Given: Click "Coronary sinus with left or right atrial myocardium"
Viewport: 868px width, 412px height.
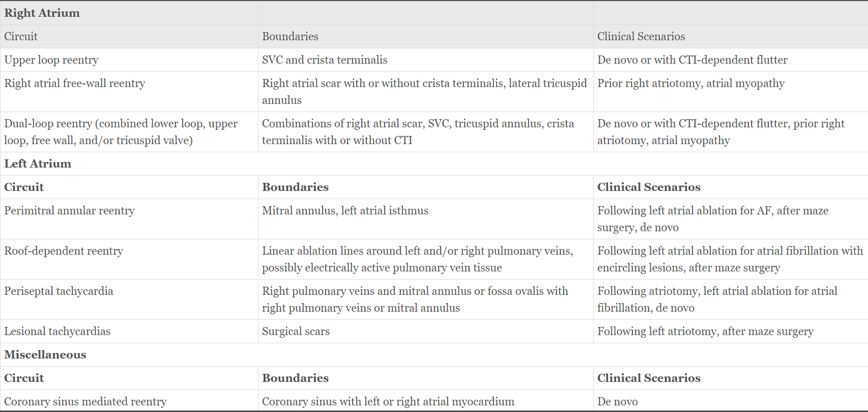Looking at the screenshot, I should [388, 401].
